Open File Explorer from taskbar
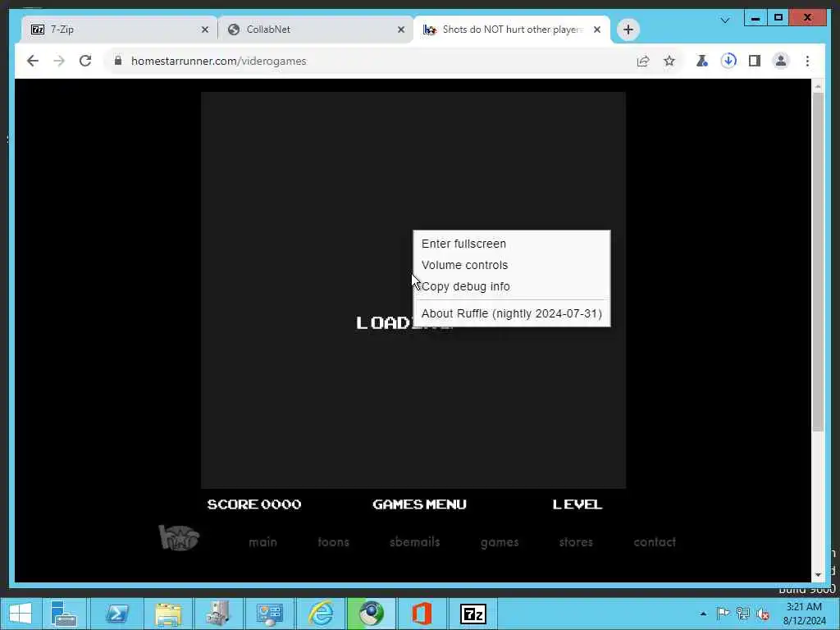Screen dimensions: 840x630 tap(167, 614)
